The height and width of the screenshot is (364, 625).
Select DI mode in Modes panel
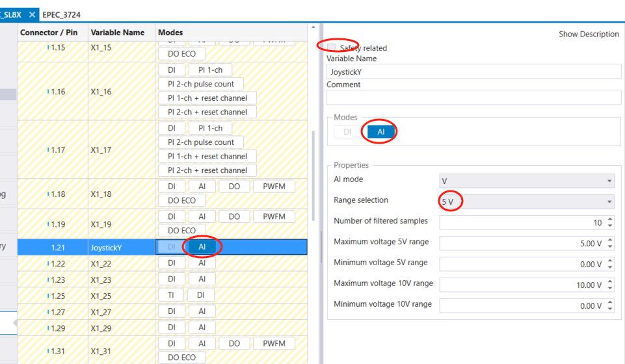pyautogui.click(x=347, y=131)
